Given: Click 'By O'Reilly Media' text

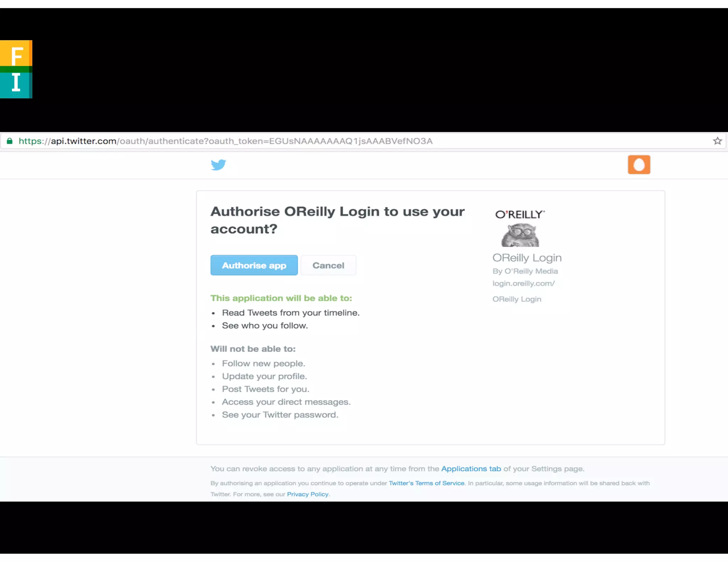Looking at the screenshot, I should pos(525,271).
